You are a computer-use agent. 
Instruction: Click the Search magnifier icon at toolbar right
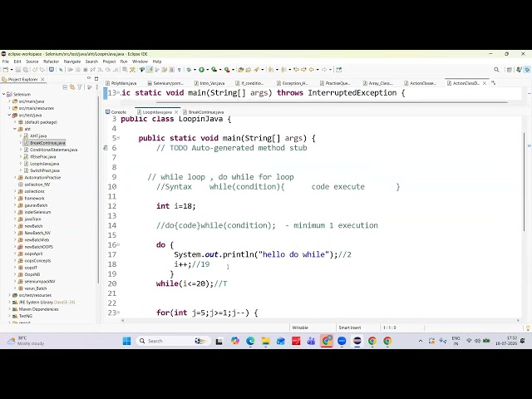(496, 70)
